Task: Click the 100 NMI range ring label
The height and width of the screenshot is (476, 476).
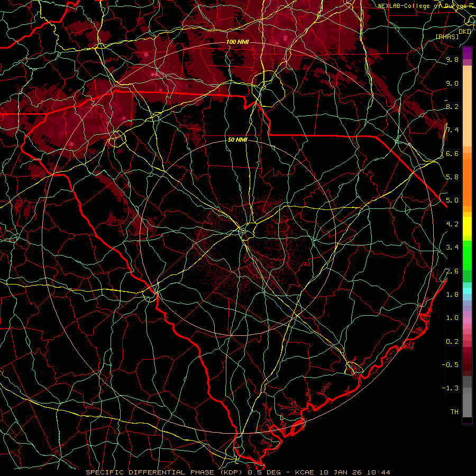Action: click(237, 42)
